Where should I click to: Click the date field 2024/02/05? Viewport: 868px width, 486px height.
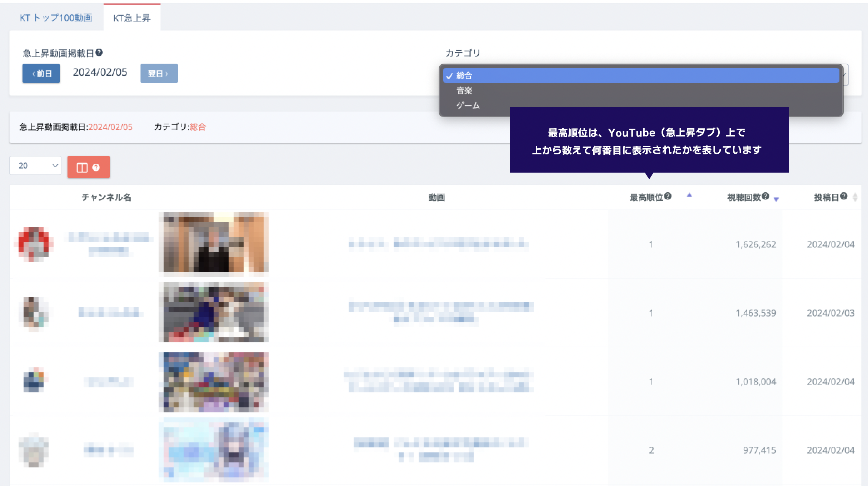(x=100, y=73)
